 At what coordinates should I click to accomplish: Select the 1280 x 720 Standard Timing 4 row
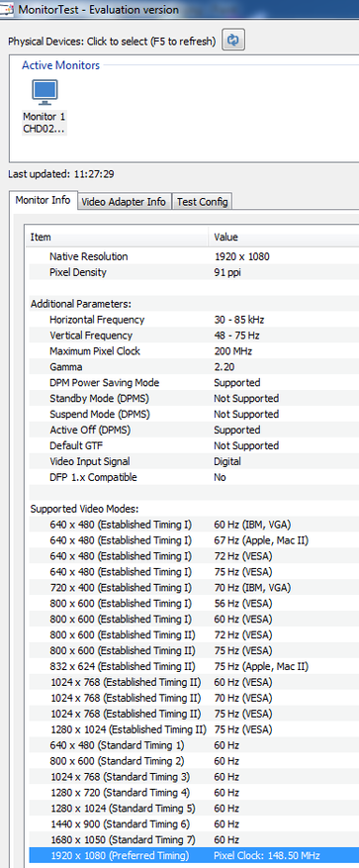(192, 792)
